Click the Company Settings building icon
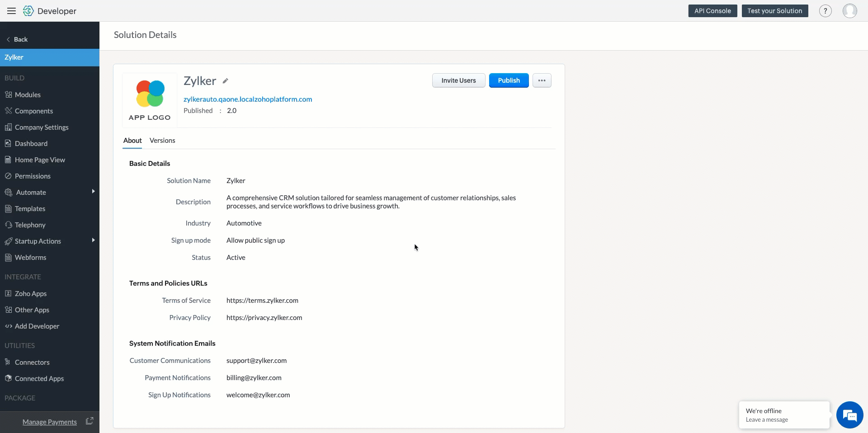This screenshot has height=433, width=868. (8, 127)
